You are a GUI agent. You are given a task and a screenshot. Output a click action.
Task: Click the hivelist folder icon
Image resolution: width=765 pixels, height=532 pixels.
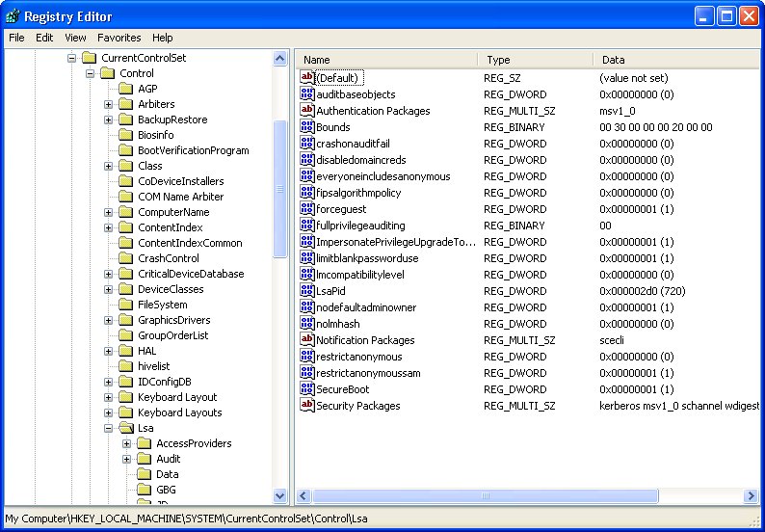pos(126,366)
